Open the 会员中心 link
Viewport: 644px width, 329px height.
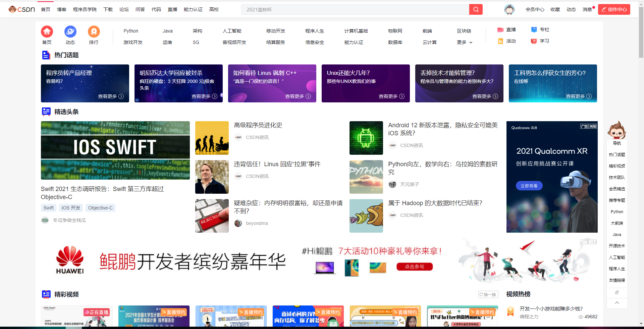(535, 9)
